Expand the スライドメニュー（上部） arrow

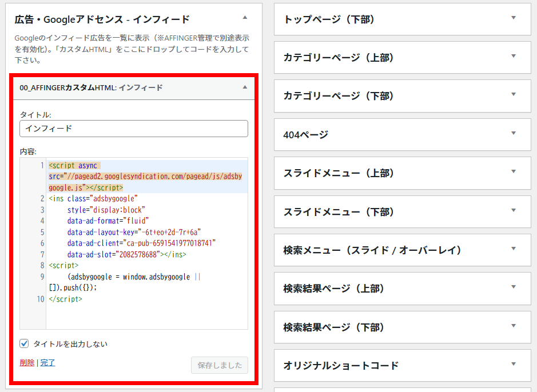[x=513, y=172]
